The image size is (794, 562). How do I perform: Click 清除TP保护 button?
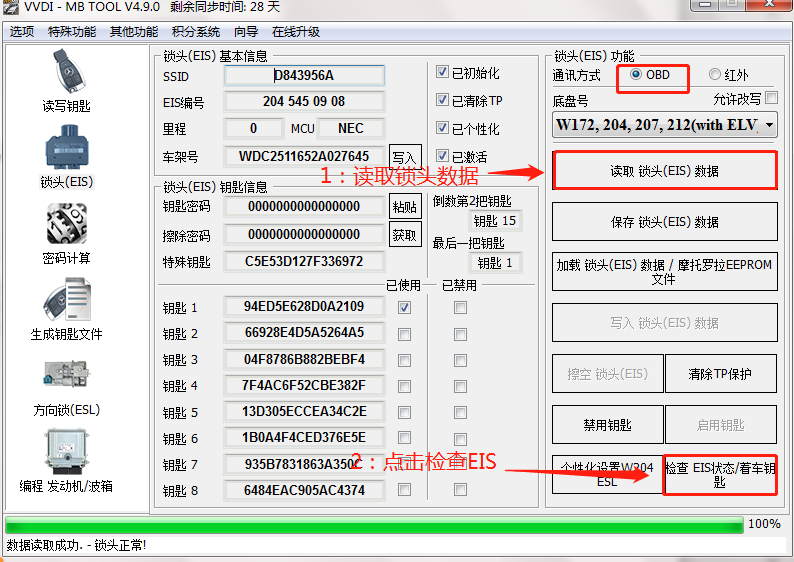[721, 374]
